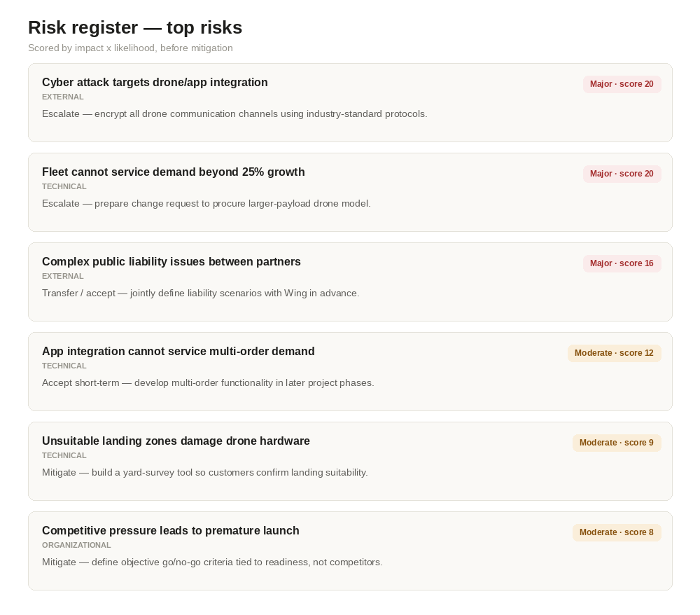Open App integration cannot service multi-order demand

tap(178, 352)
